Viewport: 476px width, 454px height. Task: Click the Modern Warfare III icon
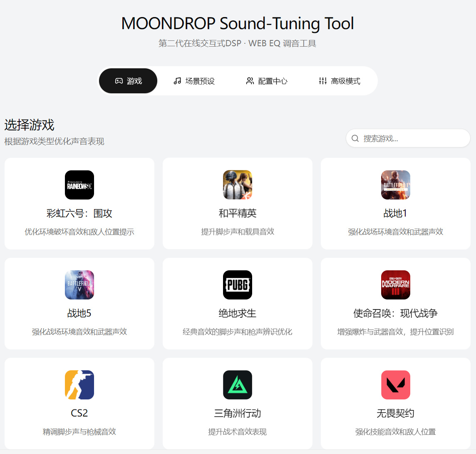pyautogui.click(x=396, y=285)
